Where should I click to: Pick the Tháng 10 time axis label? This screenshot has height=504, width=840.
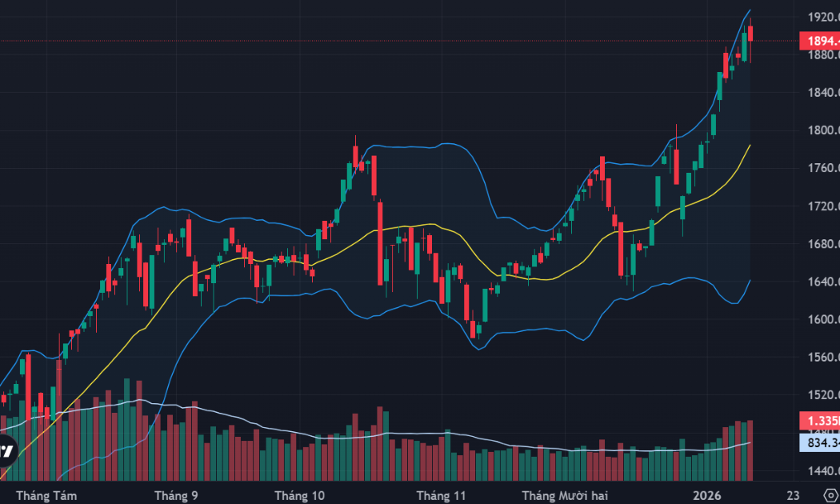[x=300, y=495]
